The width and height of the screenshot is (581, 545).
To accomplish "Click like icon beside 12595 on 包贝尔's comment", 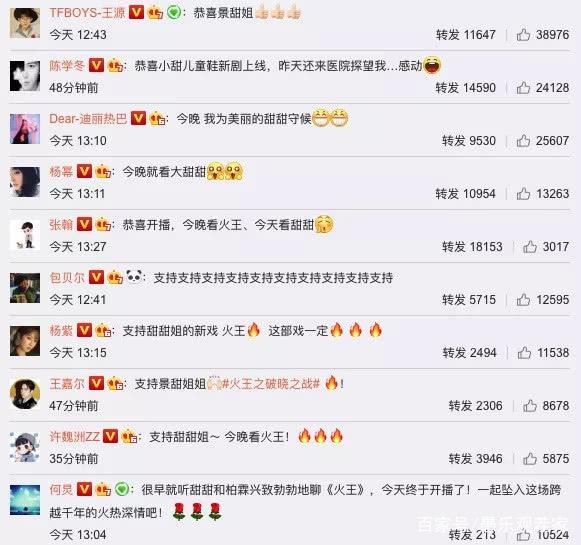I will (x=523, y=300).
